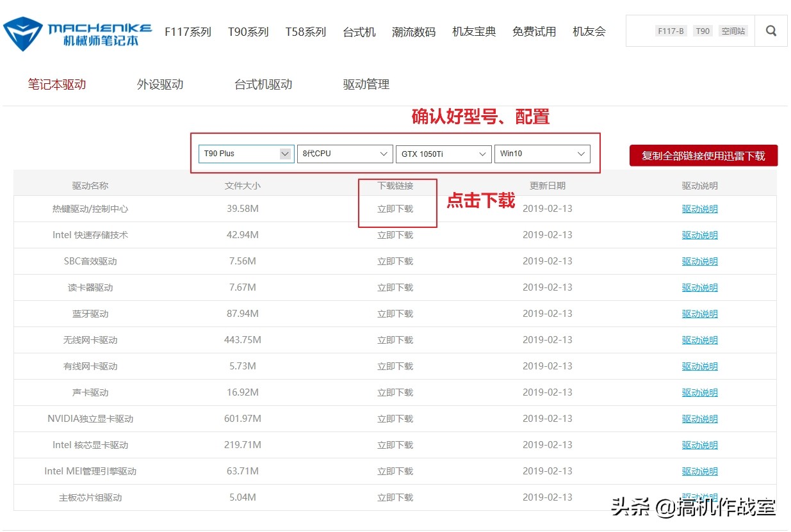The image size is (791, 532).
Task: Expand the graphics card dropdown showing GTX 1050Ti
Action: [443, 154]
